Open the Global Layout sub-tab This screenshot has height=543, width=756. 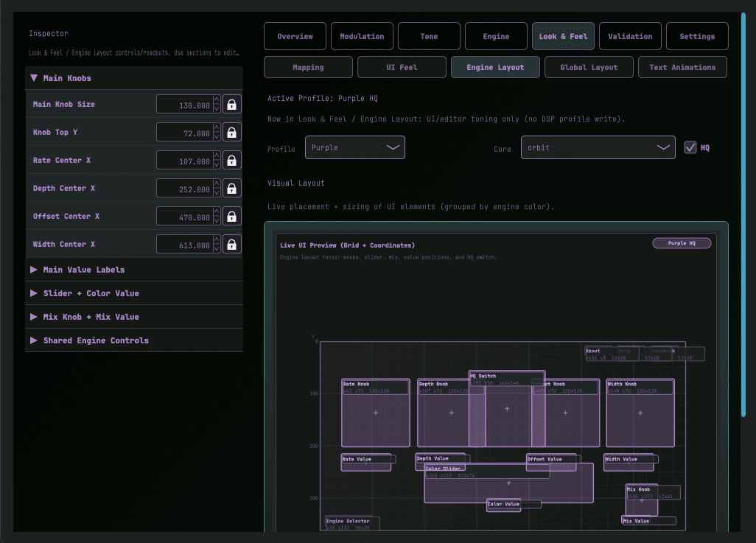tap(589, 66)
